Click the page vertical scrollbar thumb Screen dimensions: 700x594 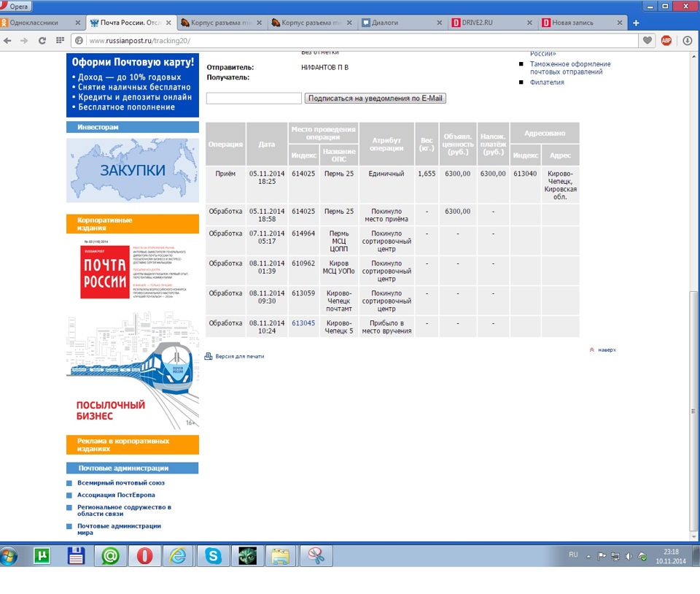pyautogui.click(x=693, y=411)
